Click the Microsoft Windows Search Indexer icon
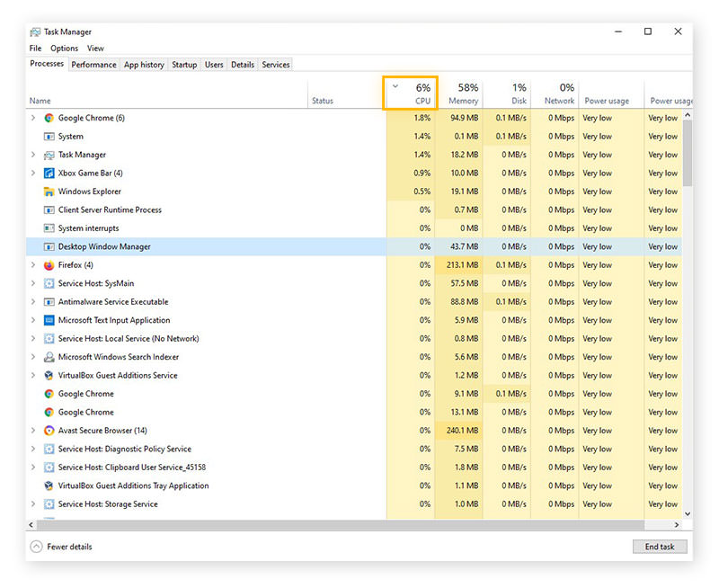This screenshot has height=588, width=719. (x=49, y=357)
